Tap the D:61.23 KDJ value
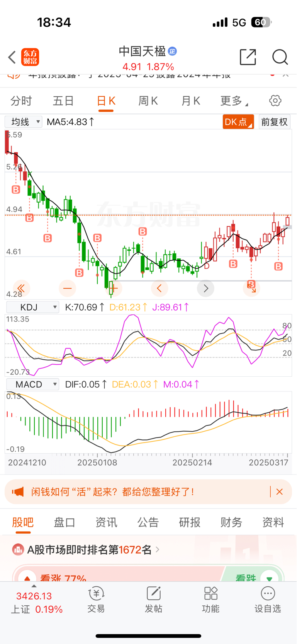Image resolution: width=297 pixels, height=644 pixels. coord(128,307)
